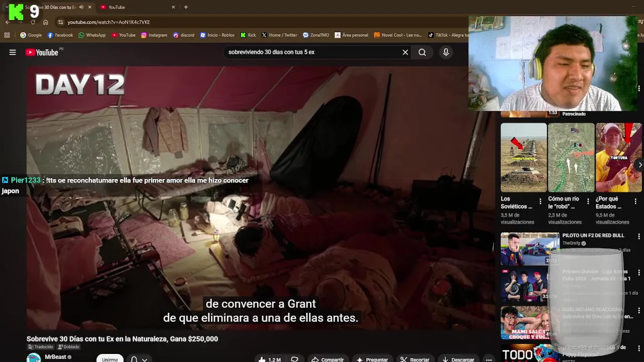Open the Kick bookmark
Image resolution: width=644 pixels, height=362 pixels.
coord(248,35)
